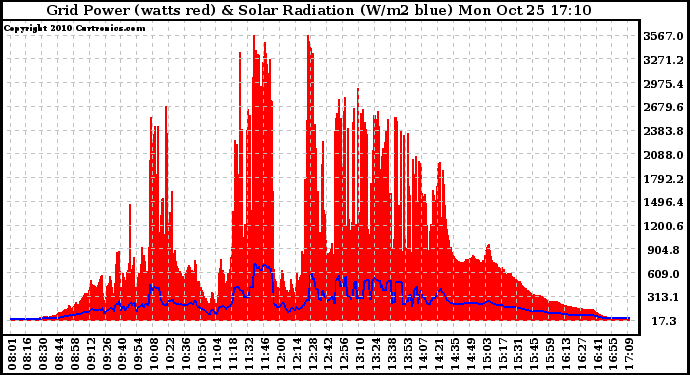The image size is (690, 375).
Task: Click the 14:35 time label
Action: click(454, 353)
